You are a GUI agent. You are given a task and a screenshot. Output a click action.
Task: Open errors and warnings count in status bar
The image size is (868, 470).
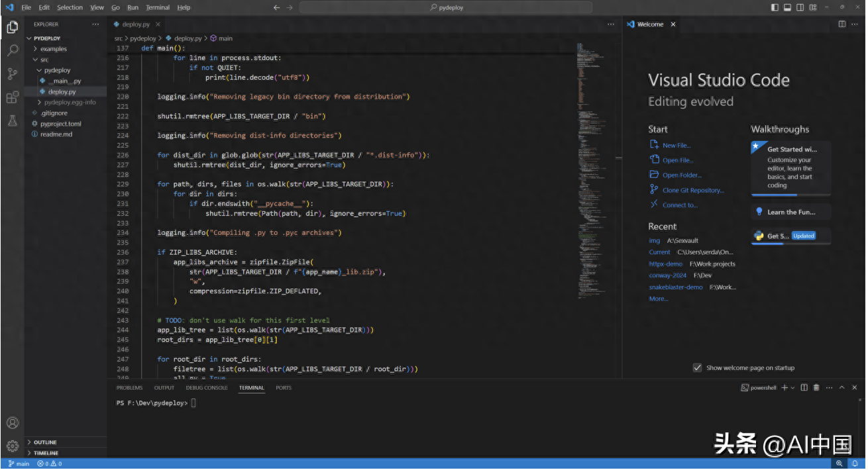[50, 464]
